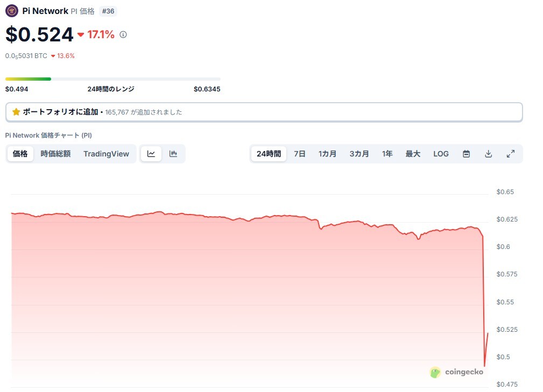The image size is (543, 392).
Task: Open the price change info icon
Action: pos(123,34)
